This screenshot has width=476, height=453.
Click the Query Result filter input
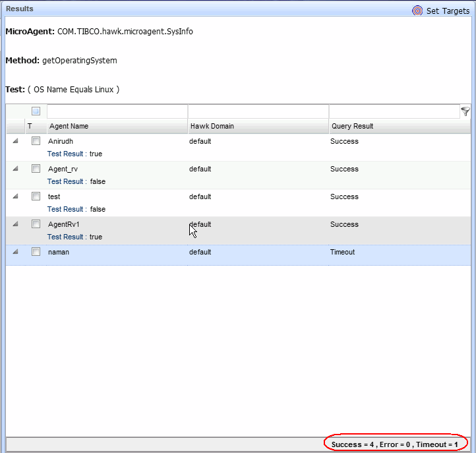coord(394,111)
